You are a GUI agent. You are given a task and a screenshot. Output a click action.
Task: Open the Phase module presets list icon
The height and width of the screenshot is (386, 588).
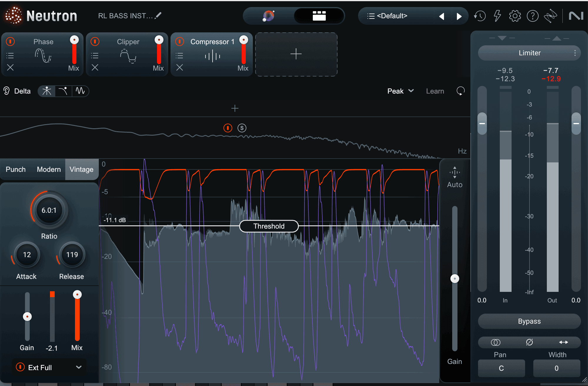point(10,55)
